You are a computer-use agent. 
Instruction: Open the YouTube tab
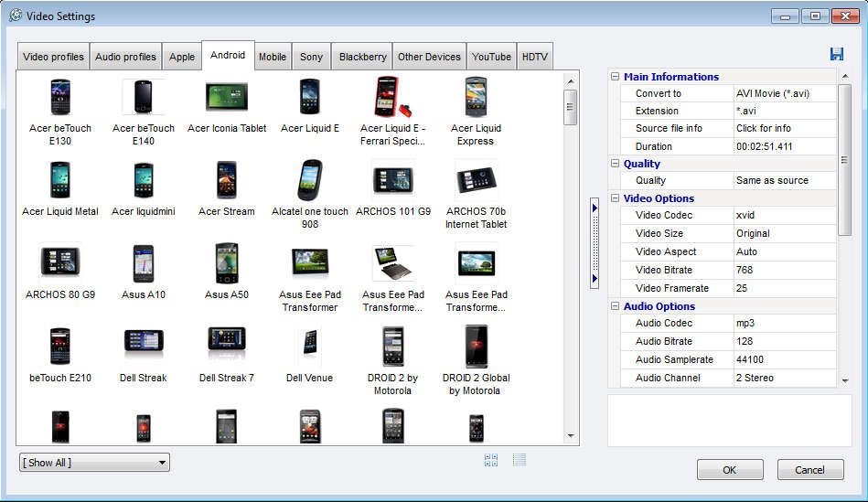tap(491, 57)
